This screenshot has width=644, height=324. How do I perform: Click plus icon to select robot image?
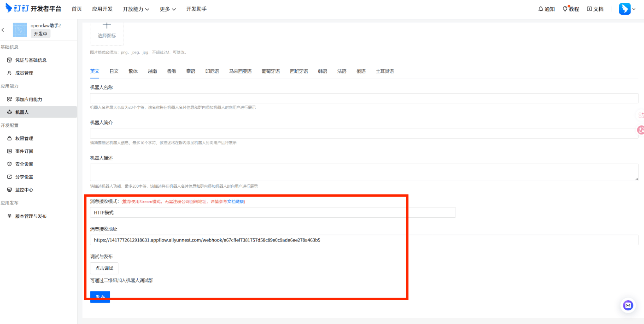[x=107, y=25]
